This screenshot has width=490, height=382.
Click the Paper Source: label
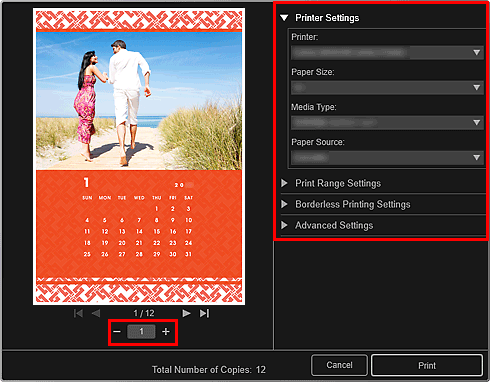pyautogui.click(x=318, y=142)
